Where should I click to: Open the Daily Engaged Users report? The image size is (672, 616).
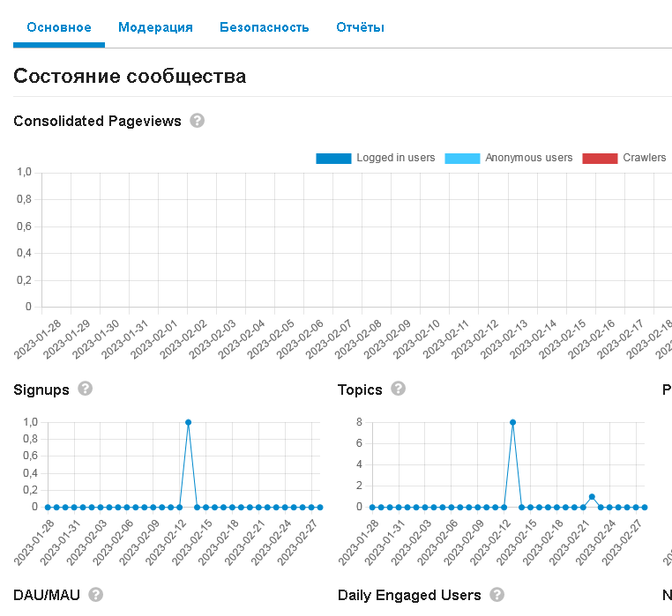(x=409, y=595)
